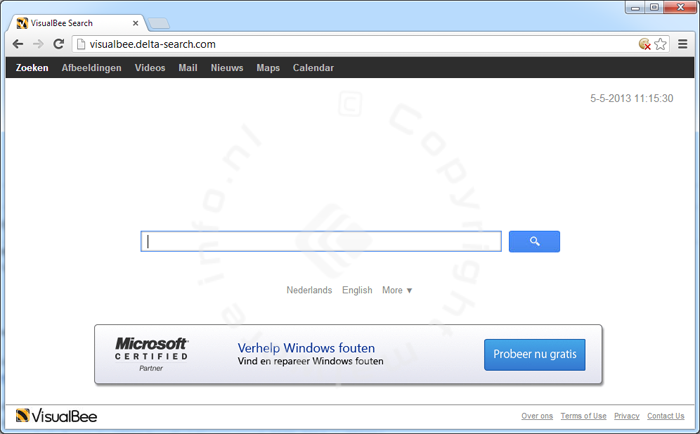Click the blue magnifier search button
Viewport: 700px width, 434px height.
click(534, 242)
